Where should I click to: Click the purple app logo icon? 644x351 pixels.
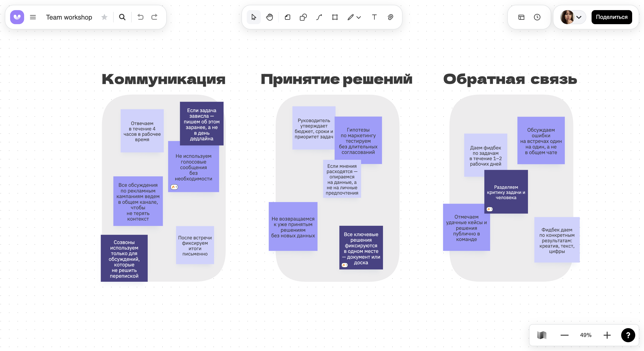coord(17,17)
